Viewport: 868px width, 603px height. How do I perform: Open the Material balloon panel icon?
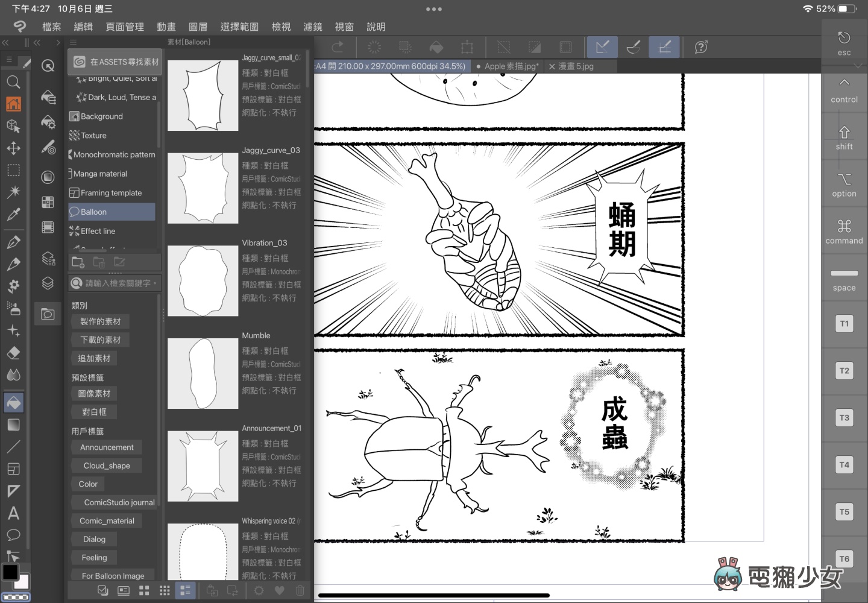48,314
